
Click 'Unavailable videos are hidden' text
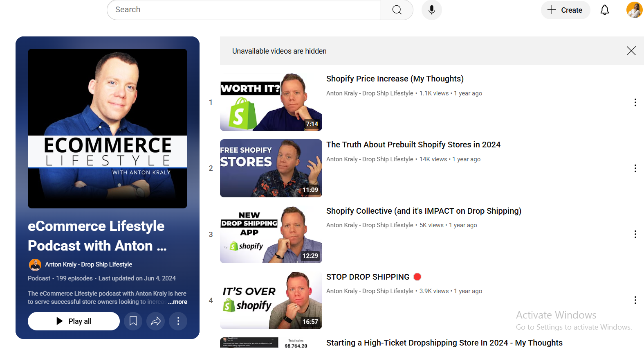[x=279, y=51]
